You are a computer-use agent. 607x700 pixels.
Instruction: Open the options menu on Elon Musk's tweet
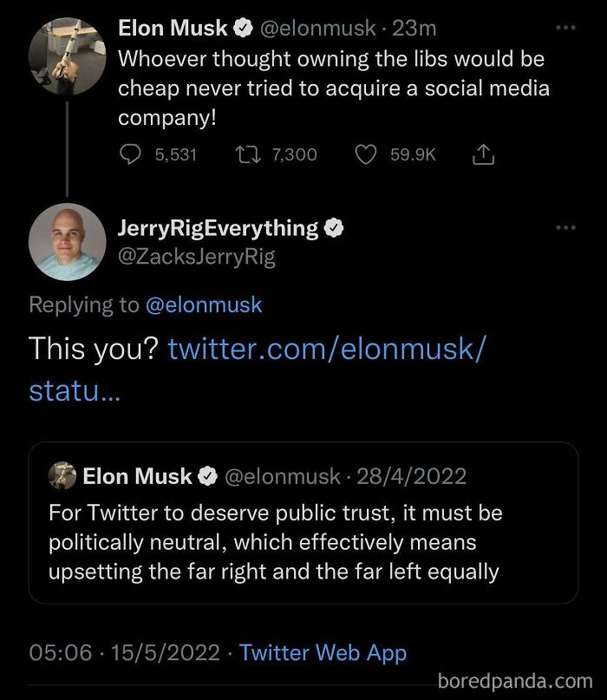pos(565,26)
